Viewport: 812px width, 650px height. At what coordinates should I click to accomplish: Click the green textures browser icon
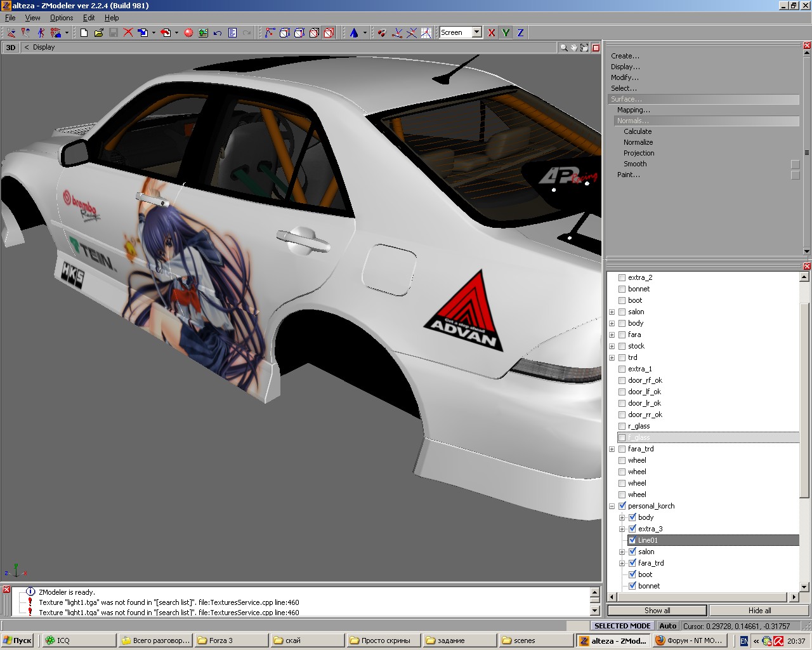pyautogui.click(x=203, y=32)
